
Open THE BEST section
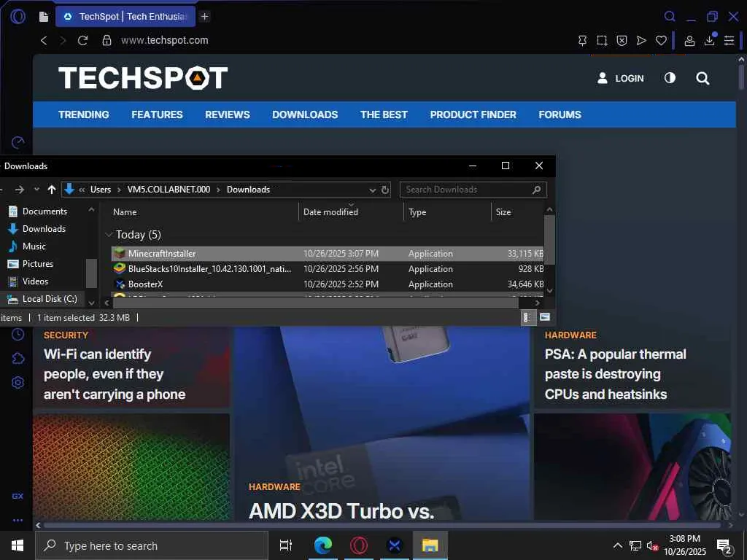click(x=384, y=114)
